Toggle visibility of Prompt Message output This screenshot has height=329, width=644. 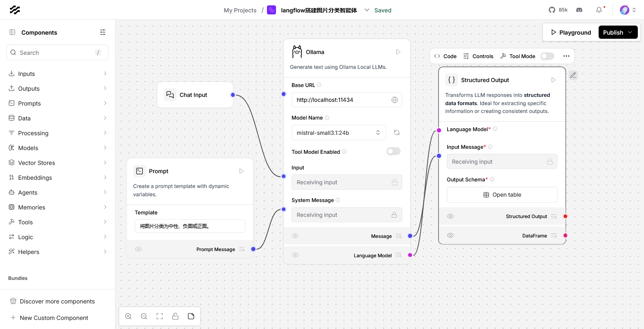pos(139,249)
